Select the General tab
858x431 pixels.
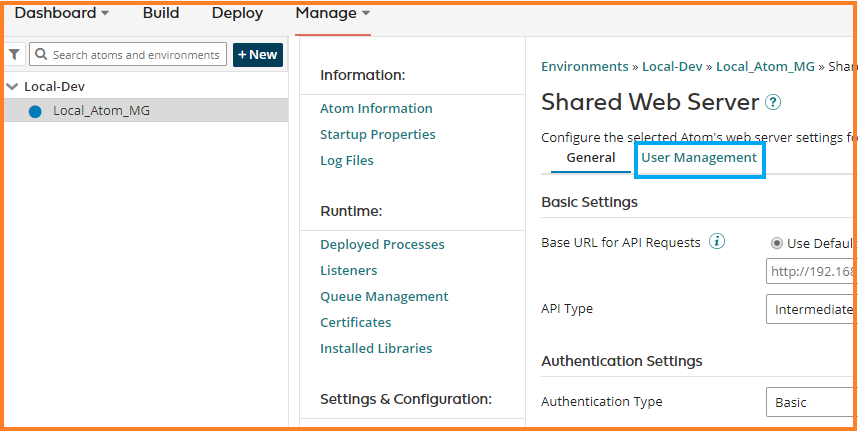pyautogui.click(x=590, y=158)
